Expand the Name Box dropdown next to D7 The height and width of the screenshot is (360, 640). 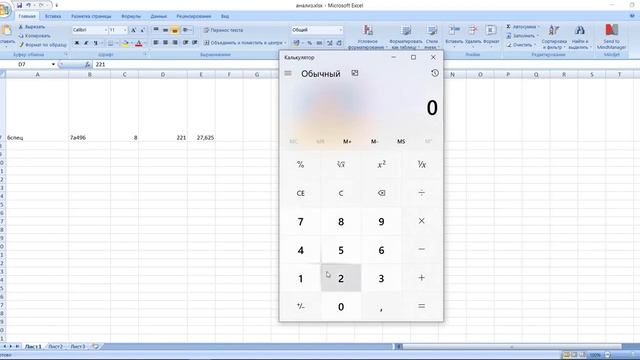(53, 64)
